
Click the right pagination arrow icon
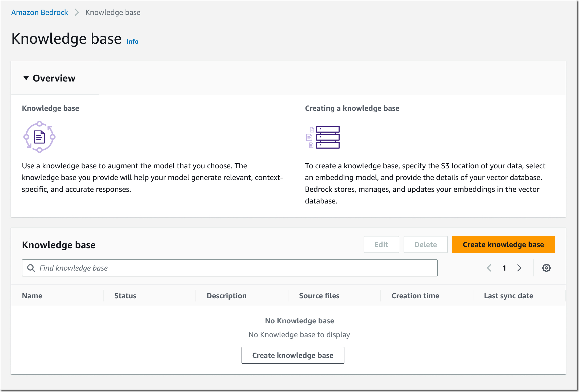(x=519, y=268)
